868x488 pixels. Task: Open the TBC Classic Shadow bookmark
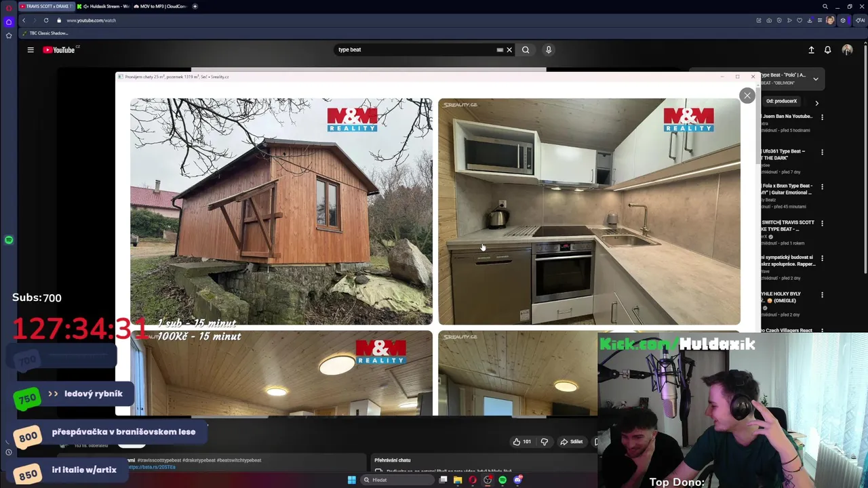(45, 33)
